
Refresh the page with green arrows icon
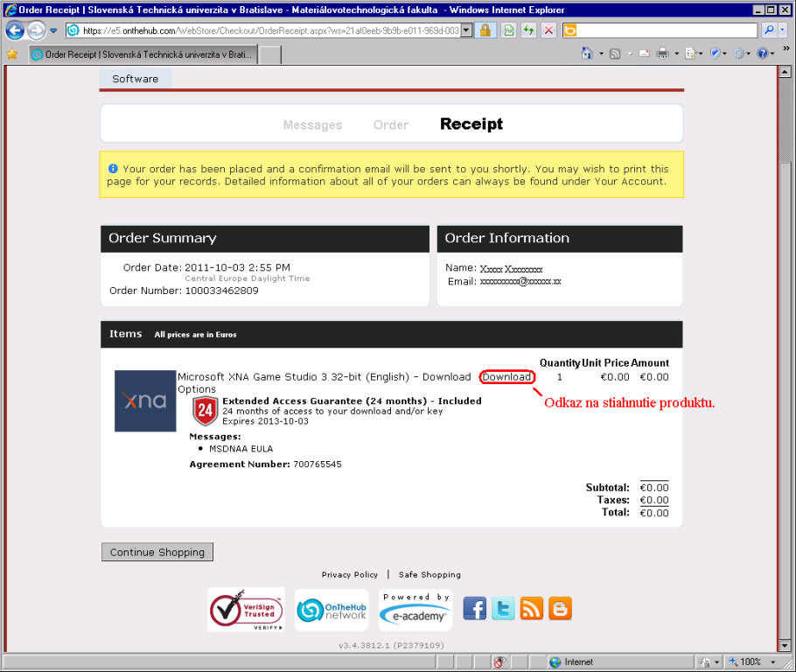tap(529, 31)
